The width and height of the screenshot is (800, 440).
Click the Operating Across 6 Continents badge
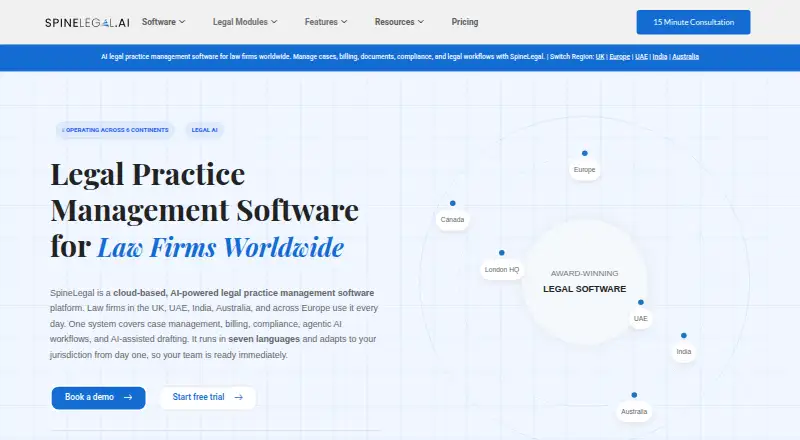(x=115, y=130)
